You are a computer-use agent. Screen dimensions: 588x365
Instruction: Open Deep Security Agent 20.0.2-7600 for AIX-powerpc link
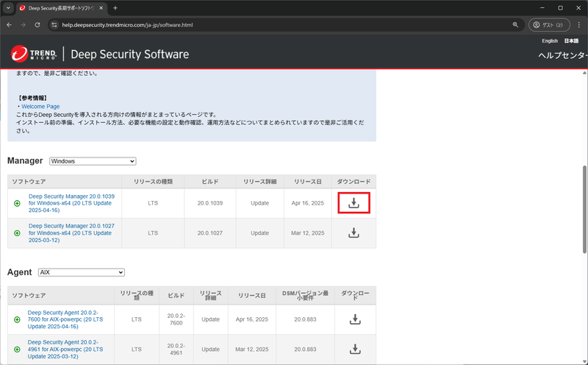(x=65, y=319)
